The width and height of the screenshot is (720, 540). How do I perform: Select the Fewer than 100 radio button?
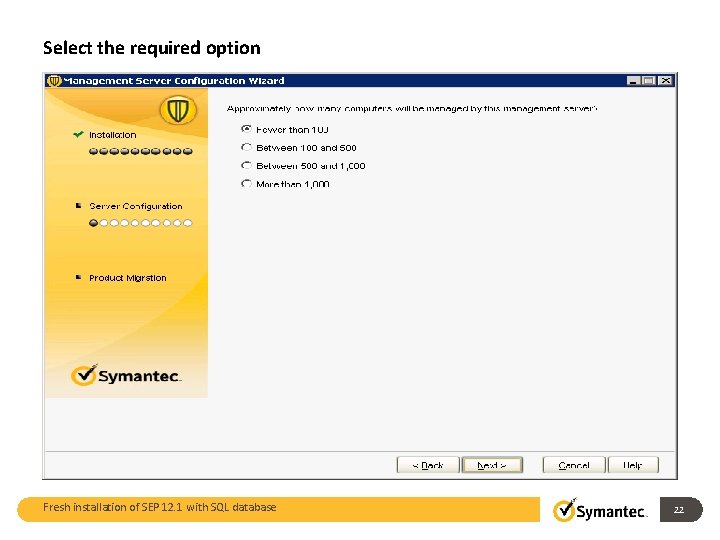(x=247, y=129)
